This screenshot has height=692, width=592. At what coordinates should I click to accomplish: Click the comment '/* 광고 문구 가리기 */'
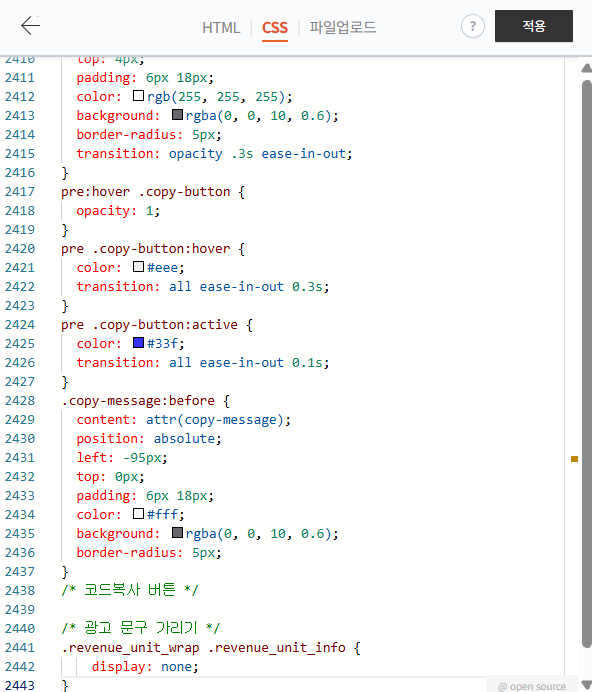[140, 628]
